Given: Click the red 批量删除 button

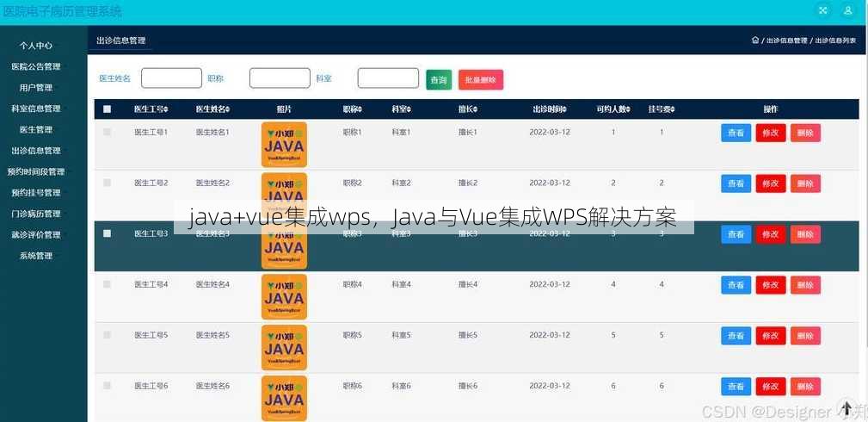Looking at the screenshot, I should click(481, 80).
